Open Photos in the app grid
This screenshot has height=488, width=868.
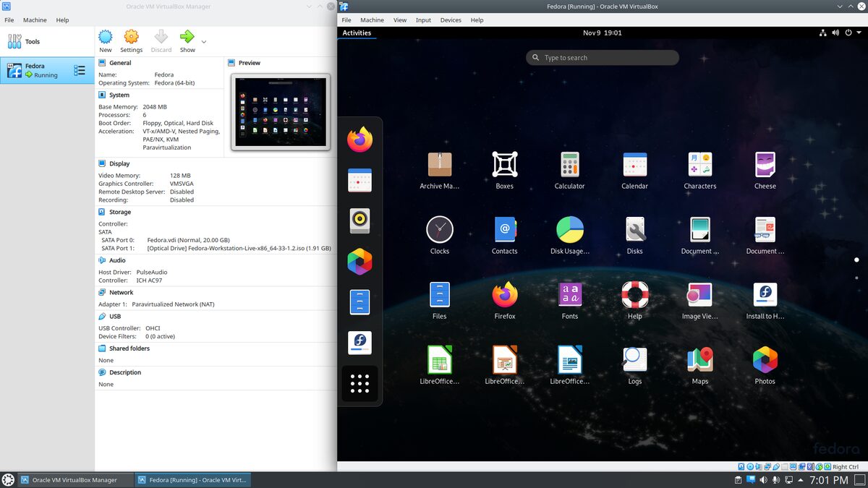point(765,360)
